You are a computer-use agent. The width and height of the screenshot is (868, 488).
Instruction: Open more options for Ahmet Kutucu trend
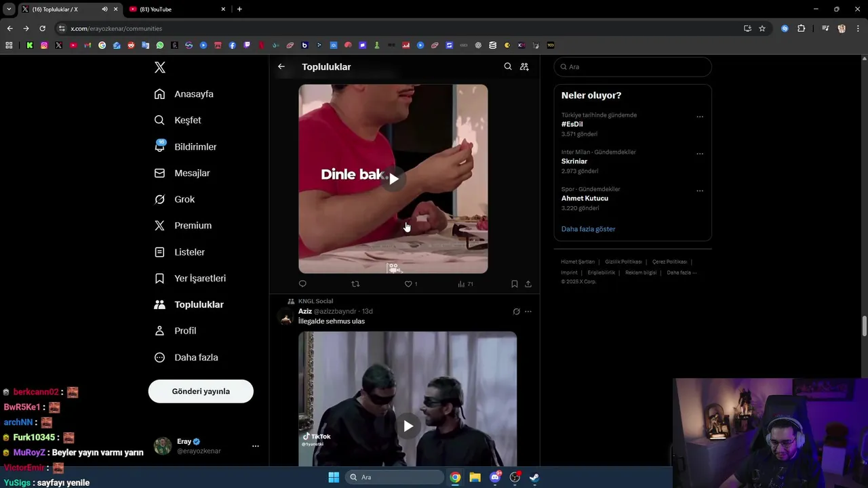700,190
